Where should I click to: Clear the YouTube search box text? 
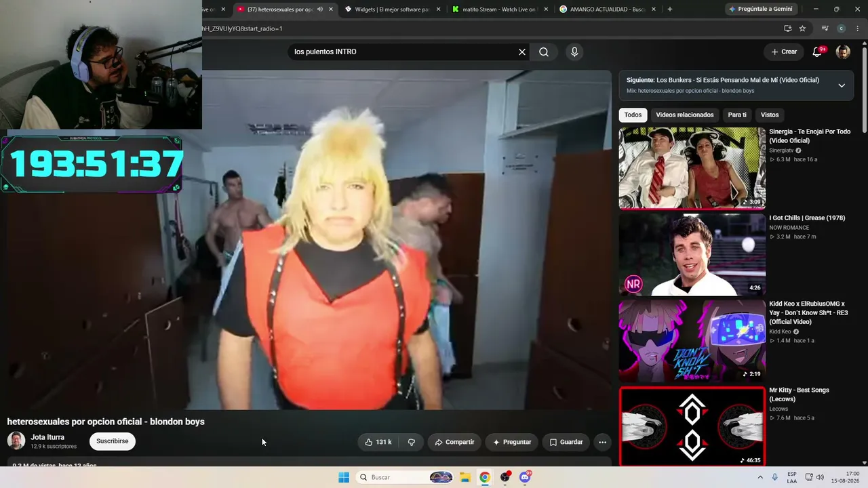tap(522, 52)
